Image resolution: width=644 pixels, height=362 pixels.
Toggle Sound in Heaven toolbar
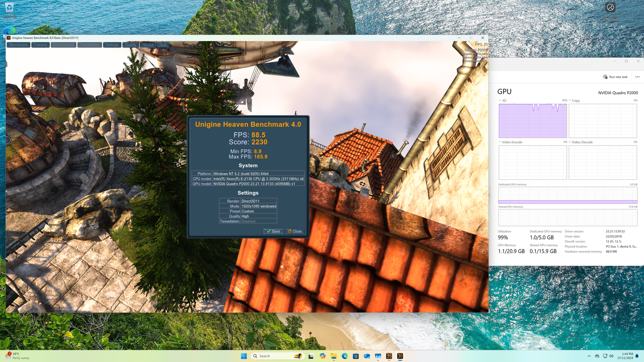coord(148,45)
